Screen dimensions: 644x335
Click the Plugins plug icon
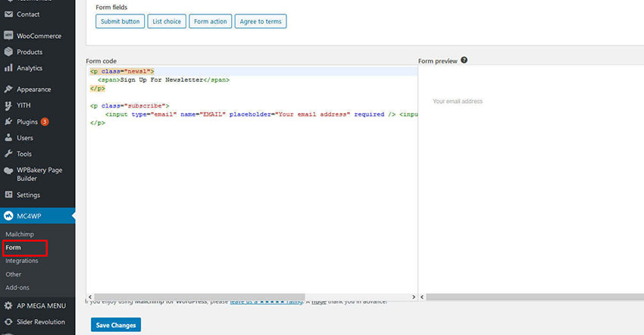(x=8, y=121)
